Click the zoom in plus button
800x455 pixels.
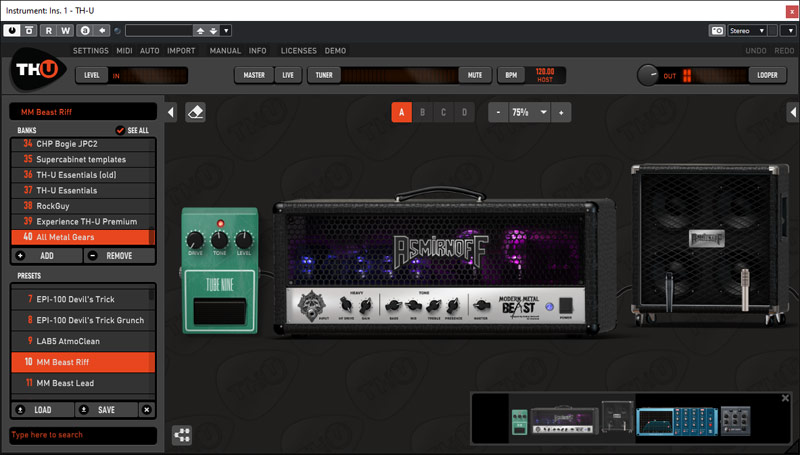(x=561, y=113)
